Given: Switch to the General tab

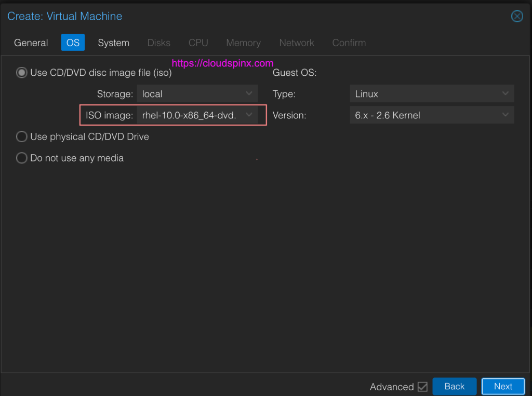Looking at the screenshot, I should (31, 43).
